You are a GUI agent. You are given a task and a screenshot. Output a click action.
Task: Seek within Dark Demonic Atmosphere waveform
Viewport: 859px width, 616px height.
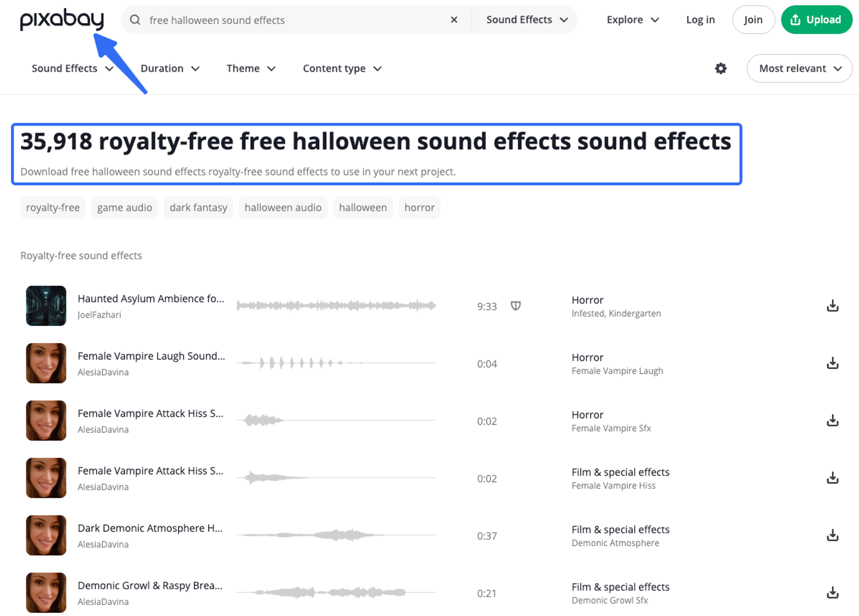tap(336, 535)
